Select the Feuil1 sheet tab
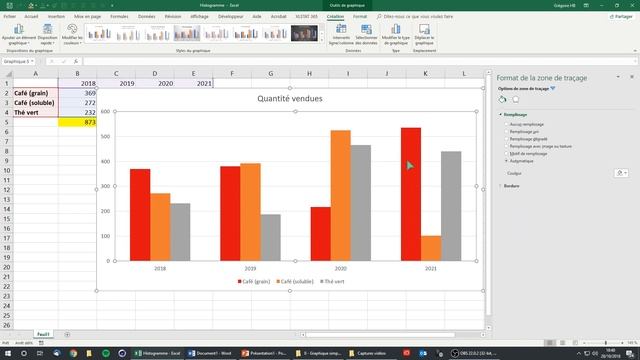The width and height of the screenshot is (640, 360). [x=43, y=334]
